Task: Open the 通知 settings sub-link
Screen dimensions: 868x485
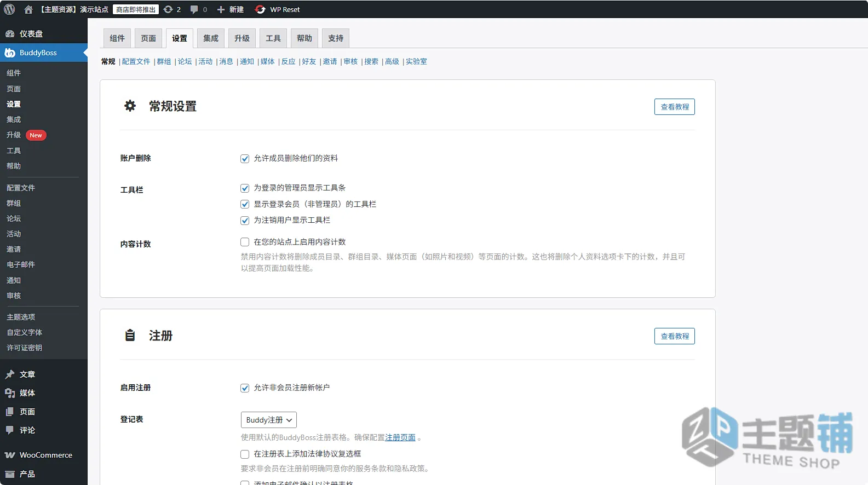Action: pos(246,61)
